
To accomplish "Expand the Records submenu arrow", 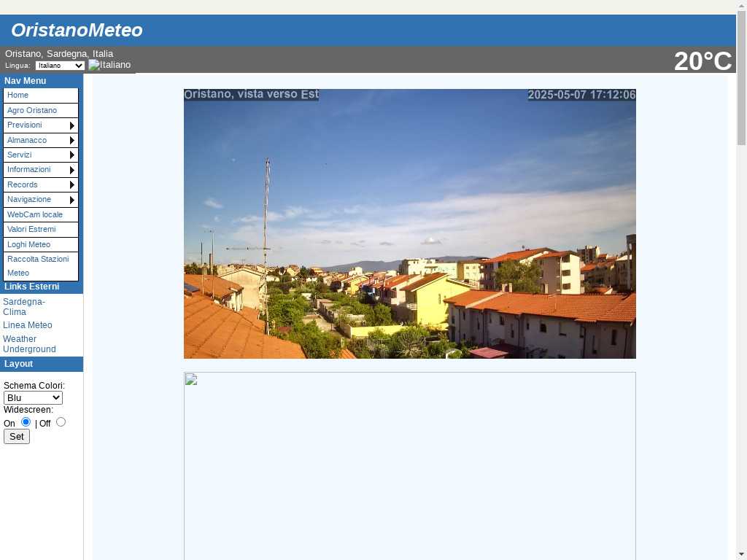I will [72, 184].
